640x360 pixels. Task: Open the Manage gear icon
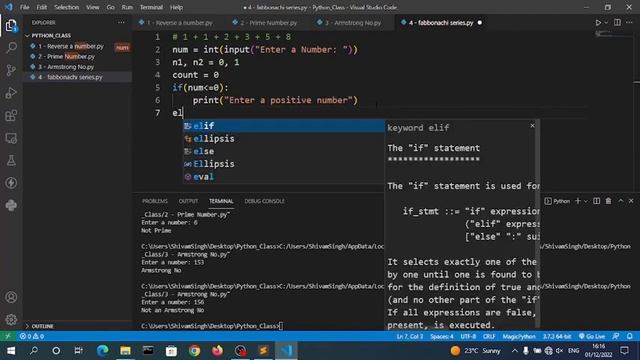11,319
